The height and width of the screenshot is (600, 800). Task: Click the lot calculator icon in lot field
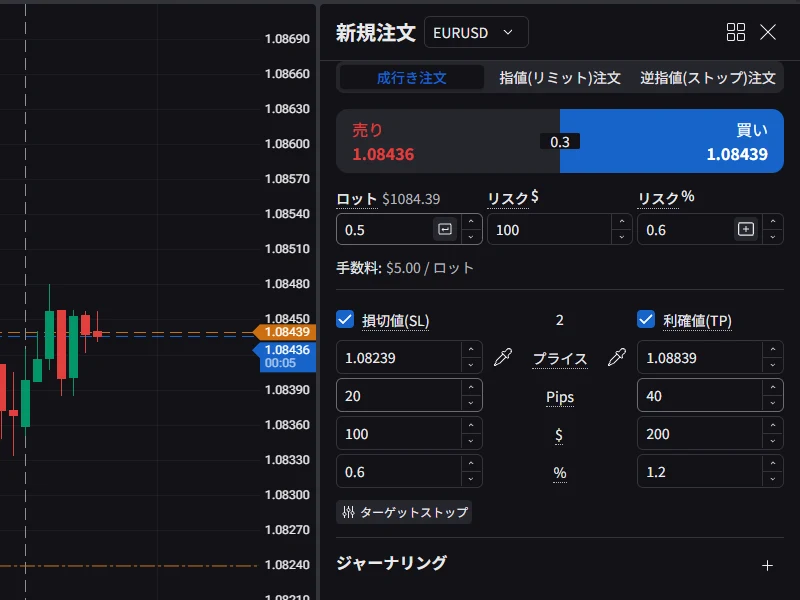[445, 229]
